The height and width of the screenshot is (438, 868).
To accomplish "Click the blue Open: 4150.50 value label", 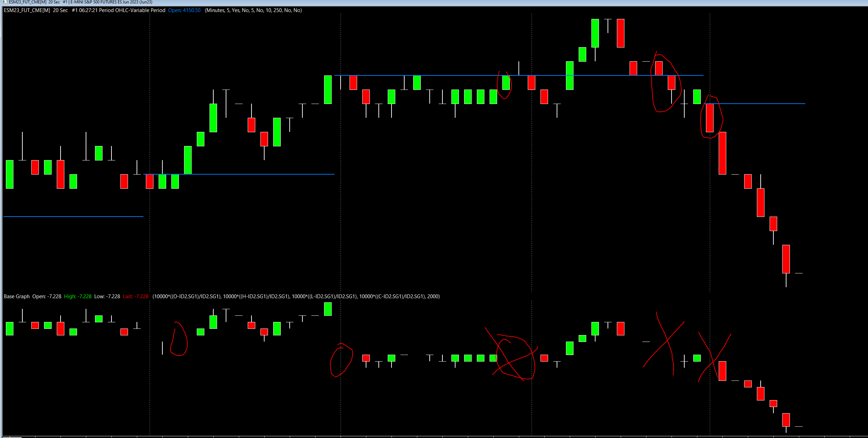I will click(x=184, y=10).
